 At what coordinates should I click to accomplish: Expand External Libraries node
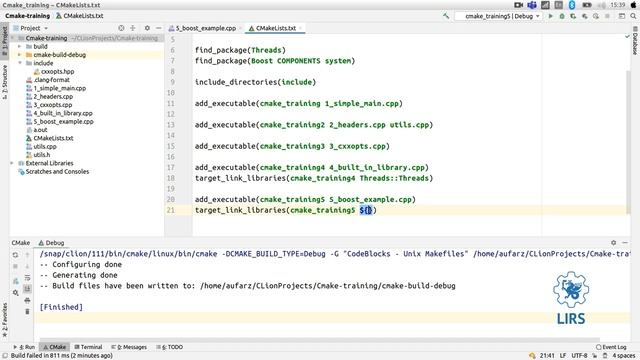tap(11, 163)
